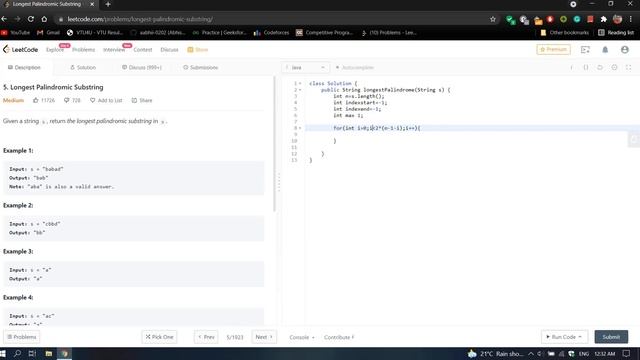Viewport: 640px width, 360px height.
Task: Submit the solution
Action: click(x=611, y=337)
